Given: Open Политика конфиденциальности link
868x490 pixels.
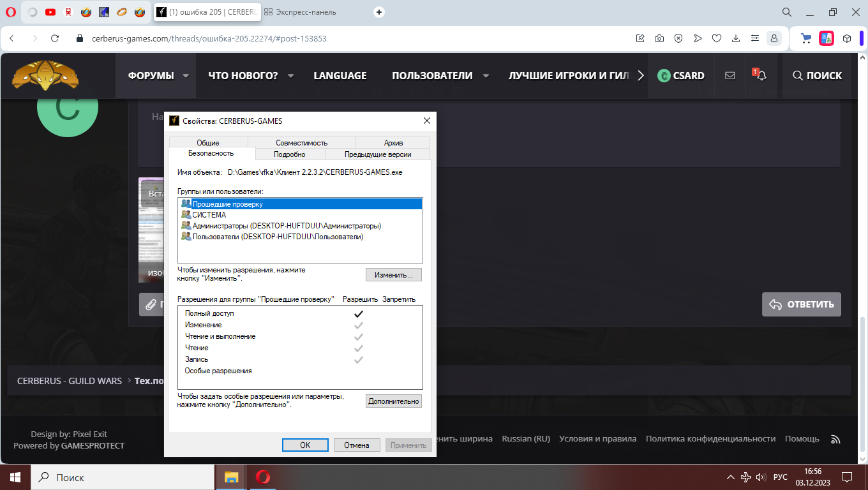Looking at the screenshot, I should 711,439.
